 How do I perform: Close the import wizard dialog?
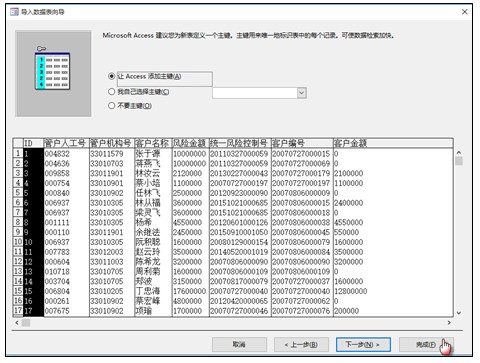tap(464, 12)
